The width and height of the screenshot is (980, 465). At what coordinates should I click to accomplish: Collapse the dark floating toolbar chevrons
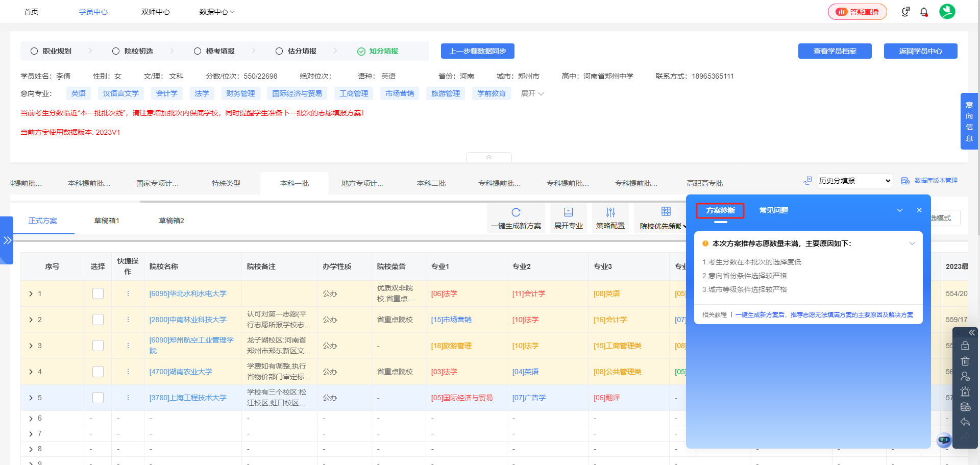click(972, 332)
